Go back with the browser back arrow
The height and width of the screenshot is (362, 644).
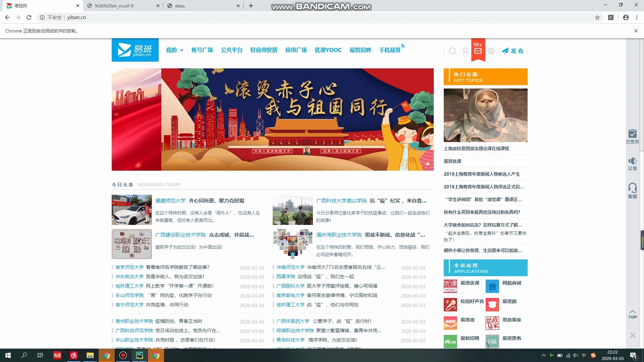click(x=7, y=17)
